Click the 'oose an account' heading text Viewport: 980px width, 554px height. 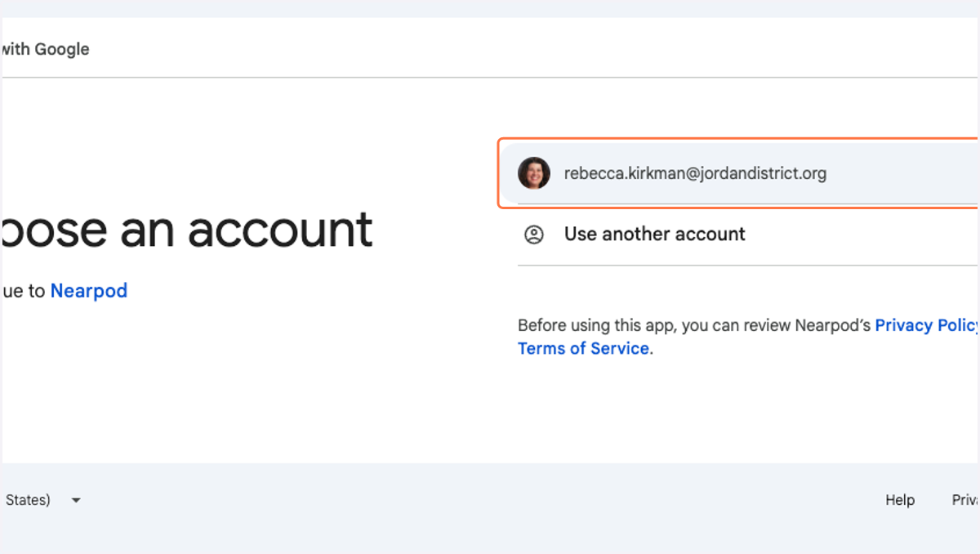pos(187,230)
